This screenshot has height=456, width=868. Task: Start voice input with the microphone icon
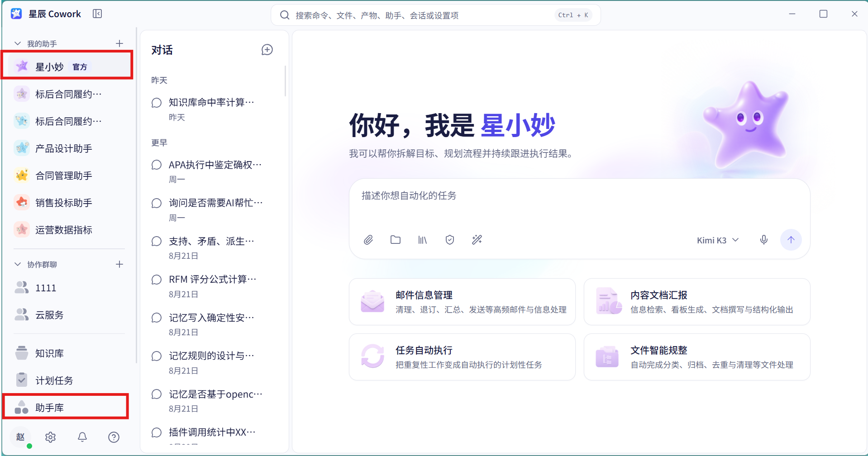[x=764, y=240]
